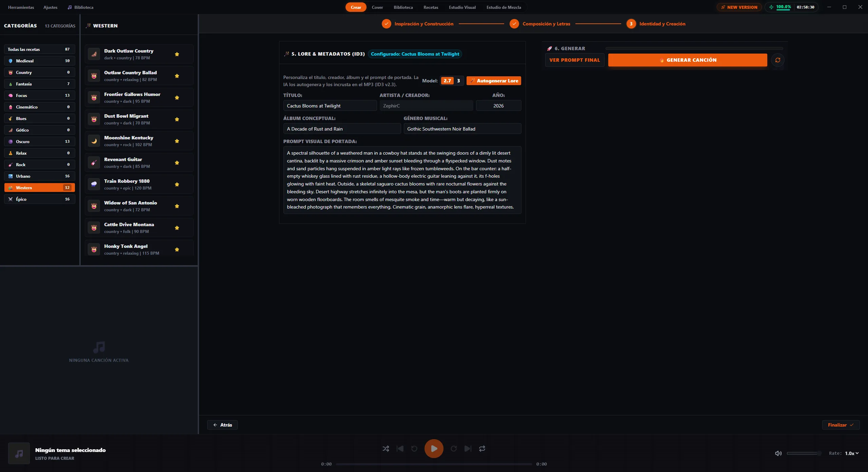868x472 pixels.
Task: Click the Revenant Guitar guitar icon
Action: click(94, 162)
